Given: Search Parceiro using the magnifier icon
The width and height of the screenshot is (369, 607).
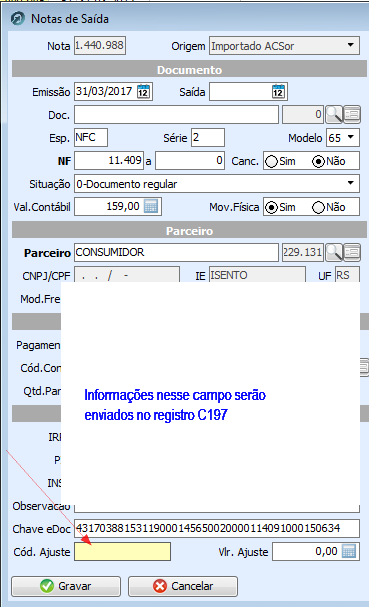Looking at the screenshot, I should click(x=334, y=252).
